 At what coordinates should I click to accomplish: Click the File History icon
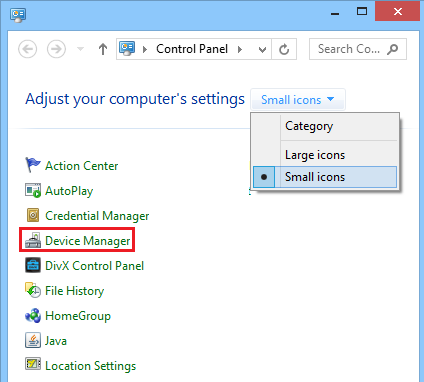click(33, 290)
